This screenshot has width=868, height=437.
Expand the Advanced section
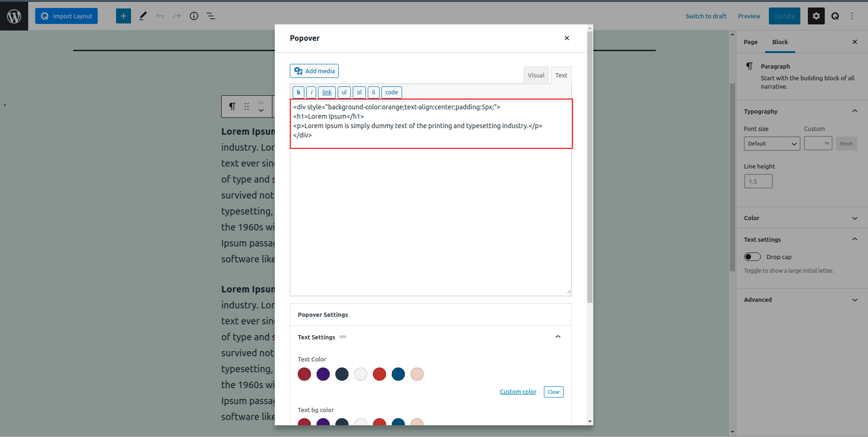[802, 299]
